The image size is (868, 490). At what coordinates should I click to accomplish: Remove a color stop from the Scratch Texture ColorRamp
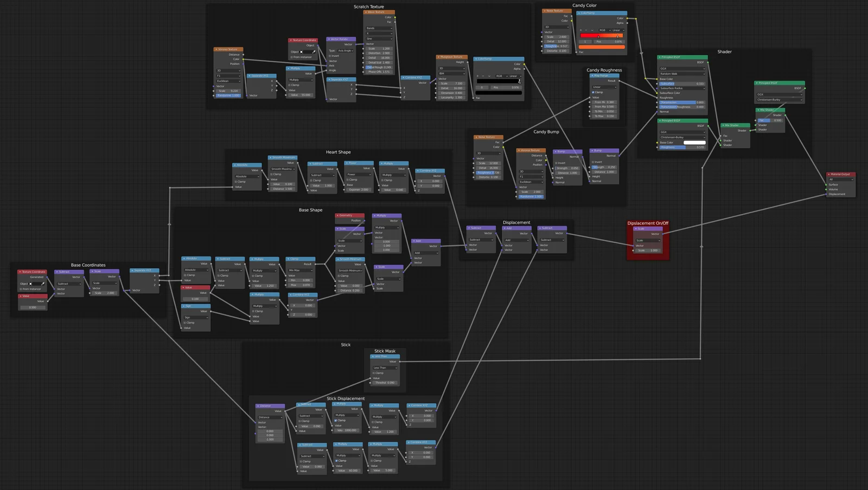click(483, 76)
